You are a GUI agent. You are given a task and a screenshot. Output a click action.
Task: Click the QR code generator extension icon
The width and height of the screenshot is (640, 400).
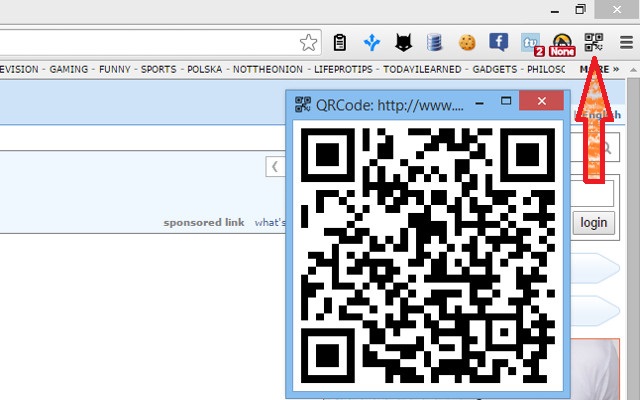coord(593,42)
